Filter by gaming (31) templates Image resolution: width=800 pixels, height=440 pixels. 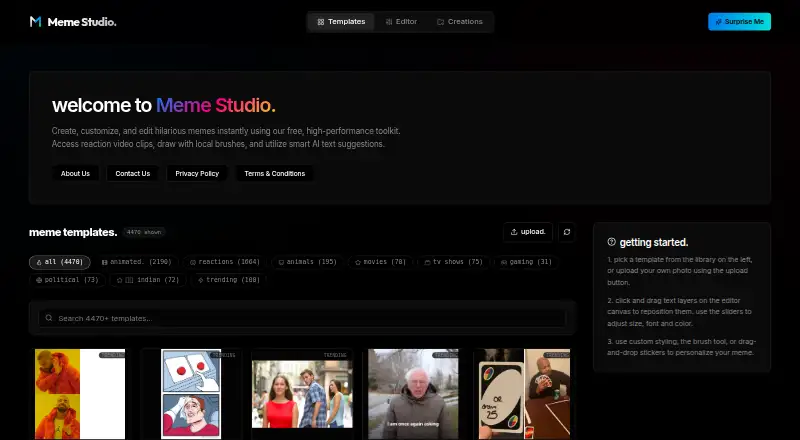click(526, 262)
